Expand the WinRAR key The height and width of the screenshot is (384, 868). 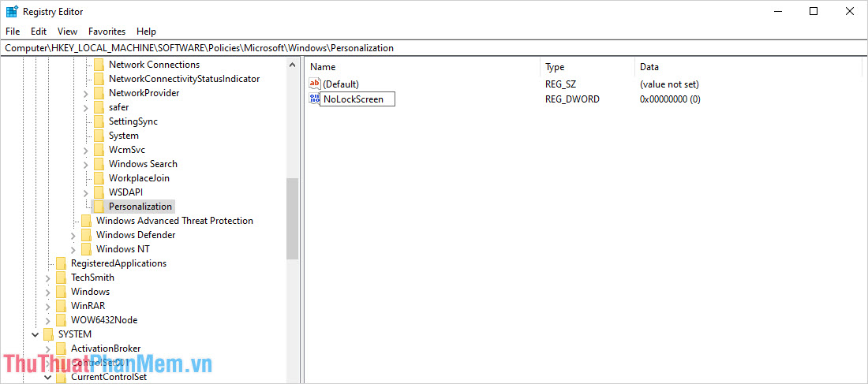coord(47,306)
